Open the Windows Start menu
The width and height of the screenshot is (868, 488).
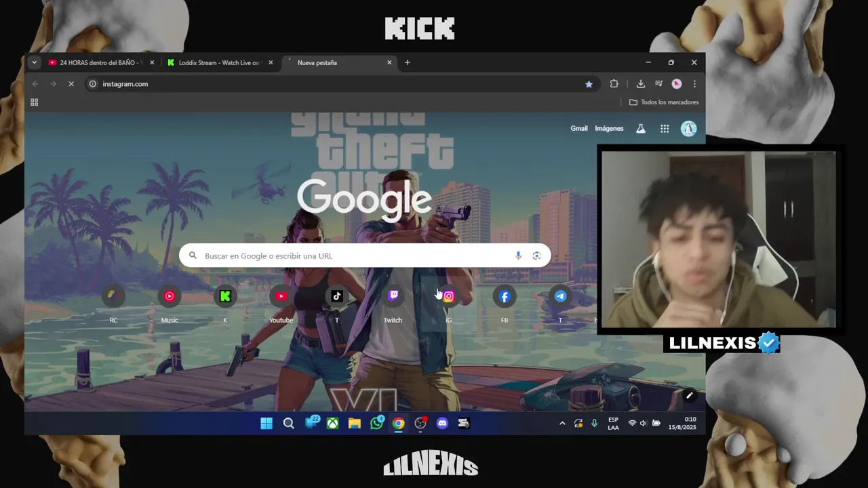267,424
